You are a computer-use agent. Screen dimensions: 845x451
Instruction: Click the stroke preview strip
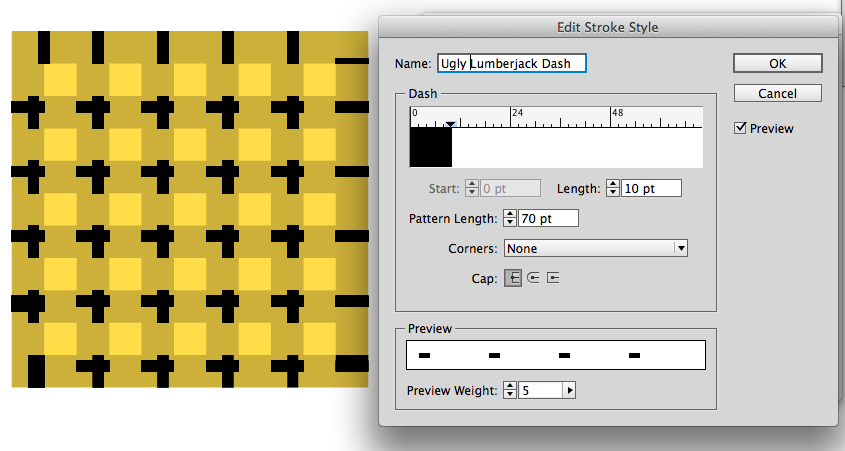556,355
